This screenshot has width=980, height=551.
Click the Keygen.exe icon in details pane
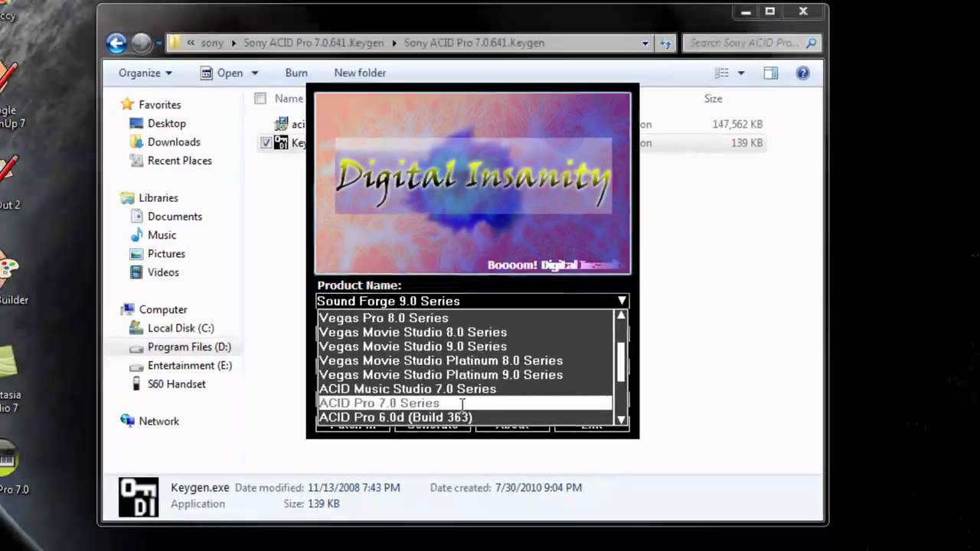point(139,497)
